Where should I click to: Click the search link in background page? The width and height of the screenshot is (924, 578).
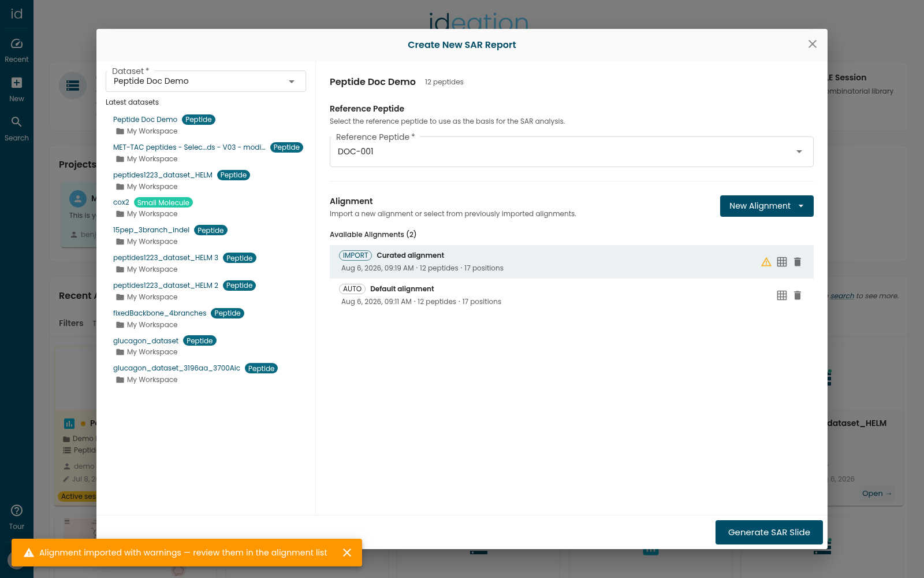coord(842,296)
